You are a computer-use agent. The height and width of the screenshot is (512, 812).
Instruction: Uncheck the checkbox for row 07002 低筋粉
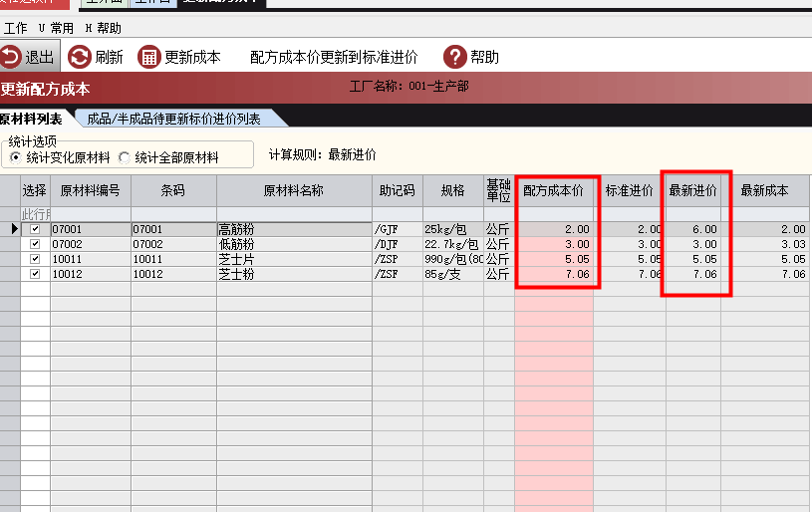[x=35, y=244]
